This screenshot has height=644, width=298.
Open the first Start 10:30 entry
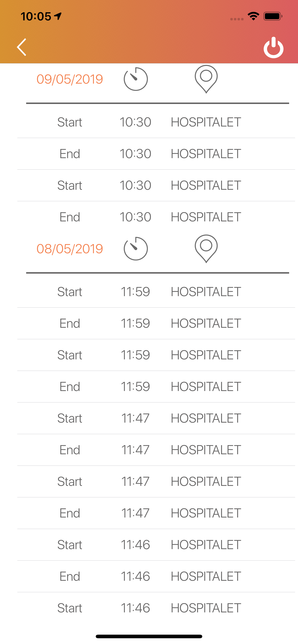click(x=156, y=122)
